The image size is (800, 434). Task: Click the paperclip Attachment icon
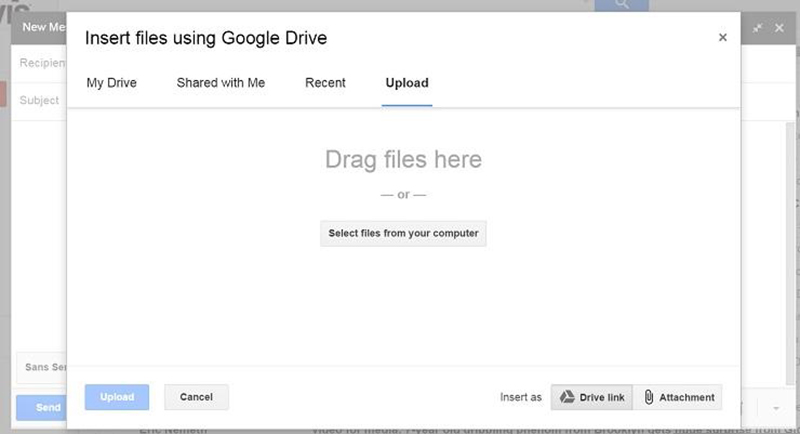pyautogui.click(x=648, y=397)
